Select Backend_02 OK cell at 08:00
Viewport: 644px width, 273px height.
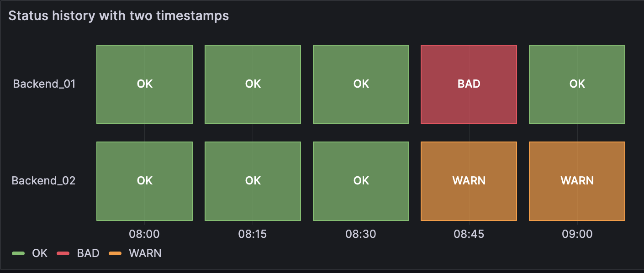click(144, 181)
